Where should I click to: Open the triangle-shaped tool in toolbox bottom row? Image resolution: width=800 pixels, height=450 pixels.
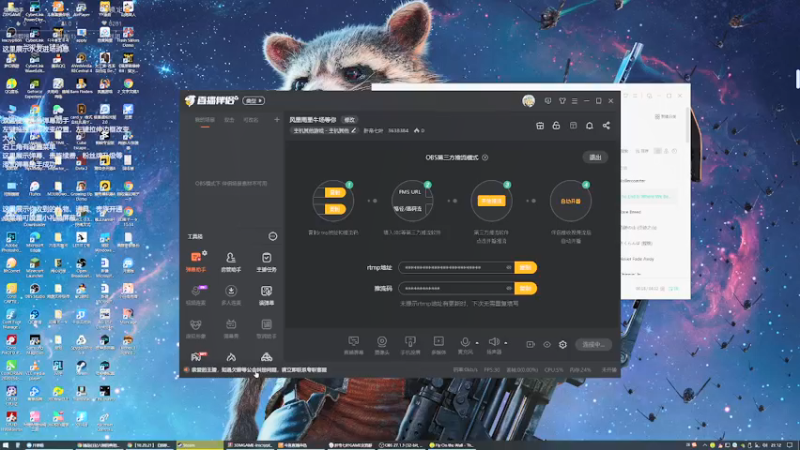tap(266, 357)
